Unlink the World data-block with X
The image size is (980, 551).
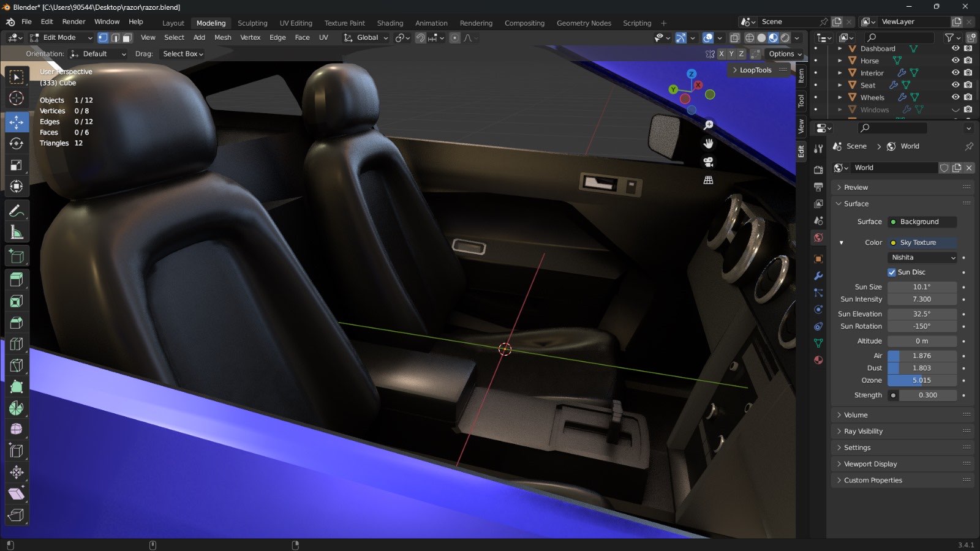(969, 168)
